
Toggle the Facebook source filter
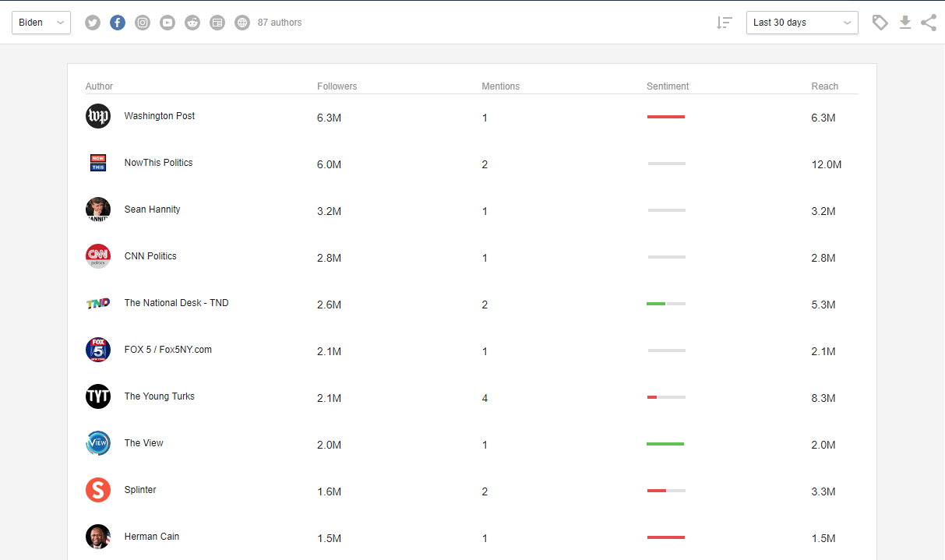click(118, 23)
